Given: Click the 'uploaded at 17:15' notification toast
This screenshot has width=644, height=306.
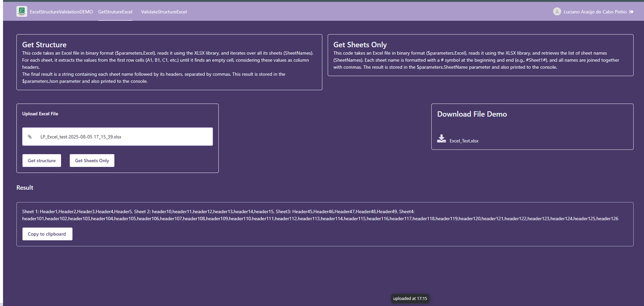Looking at the screenshot, I should click(x=410, y=298).
